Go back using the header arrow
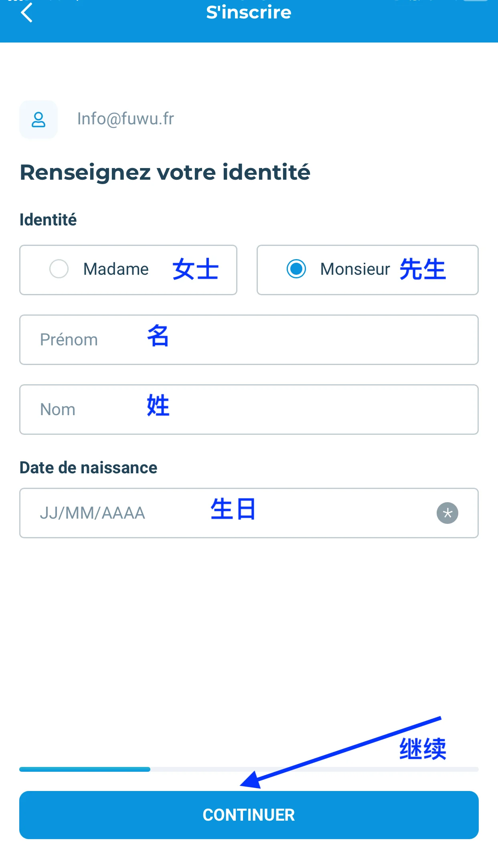This screenshot has width=498, height=868. pos(26,13)
